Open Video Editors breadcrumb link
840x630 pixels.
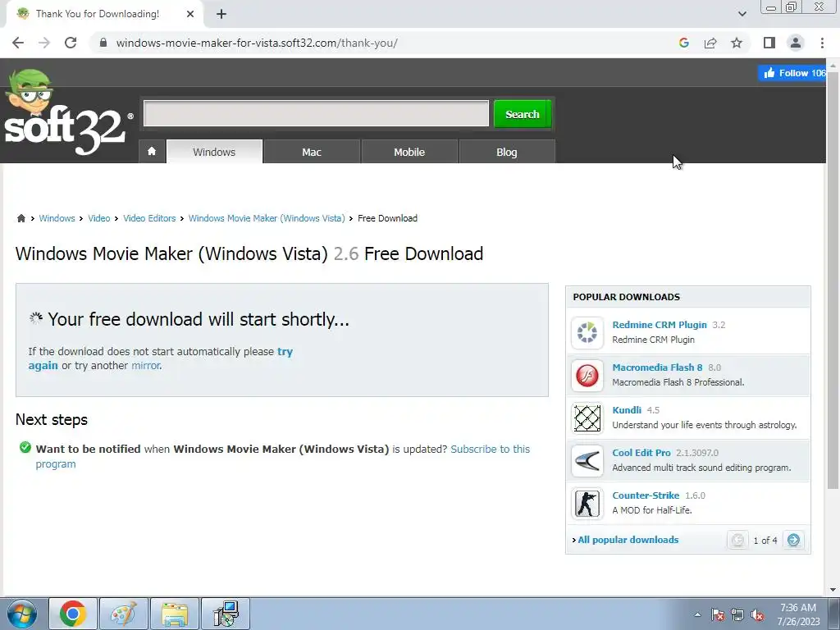point(149,218)
